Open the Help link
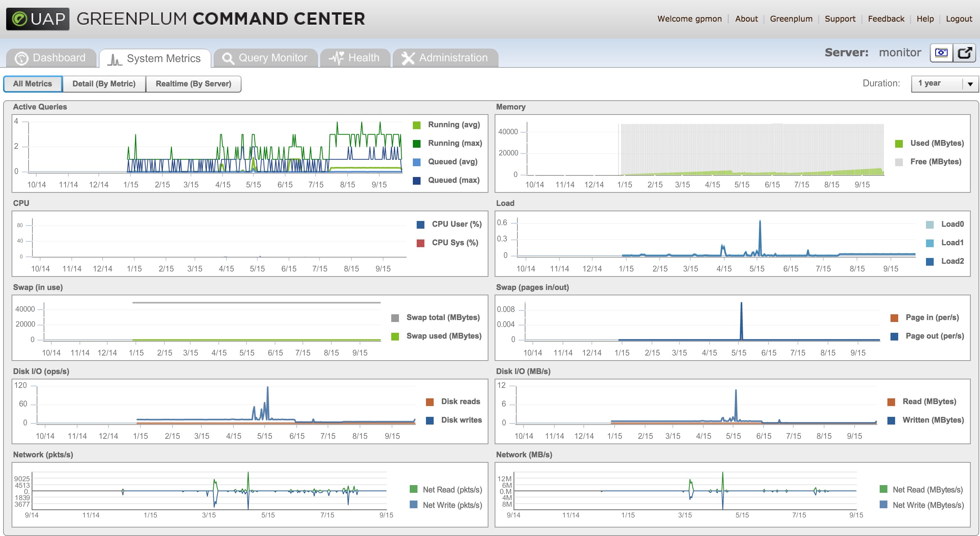Viewport: 980px width, 536px height. click(925, 19)
